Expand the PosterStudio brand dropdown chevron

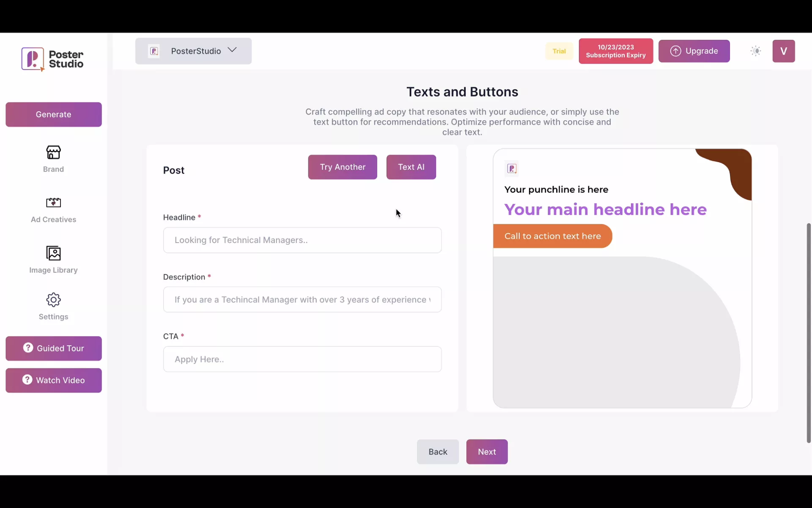pyautogui.click(x=232, y=50)
